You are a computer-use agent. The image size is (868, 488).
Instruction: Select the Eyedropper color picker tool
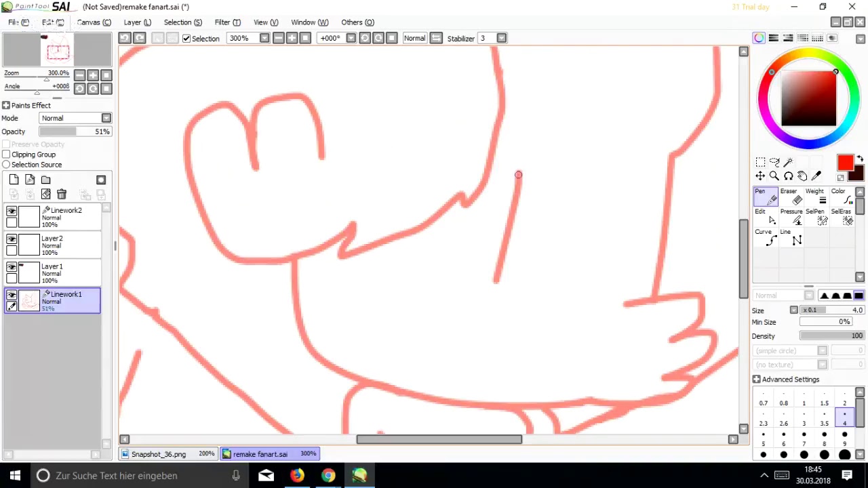(x=816, y=175)
